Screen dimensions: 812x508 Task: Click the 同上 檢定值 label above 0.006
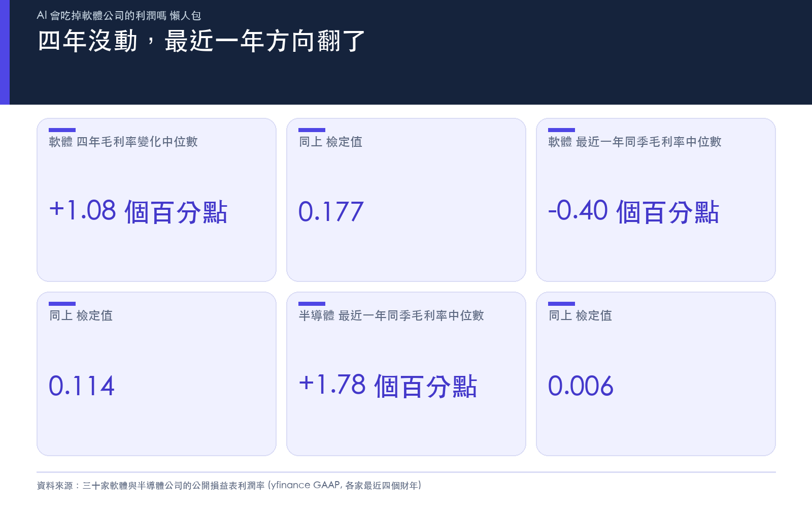580,315
